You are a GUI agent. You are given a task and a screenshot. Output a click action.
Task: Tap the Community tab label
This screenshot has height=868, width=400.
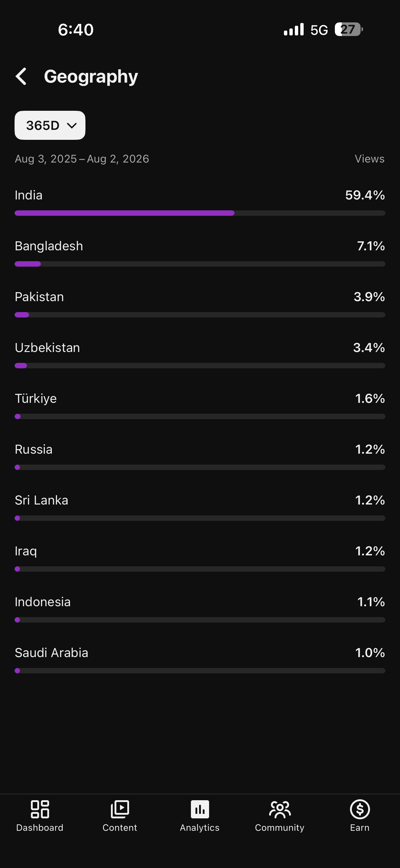coord(280,827)
